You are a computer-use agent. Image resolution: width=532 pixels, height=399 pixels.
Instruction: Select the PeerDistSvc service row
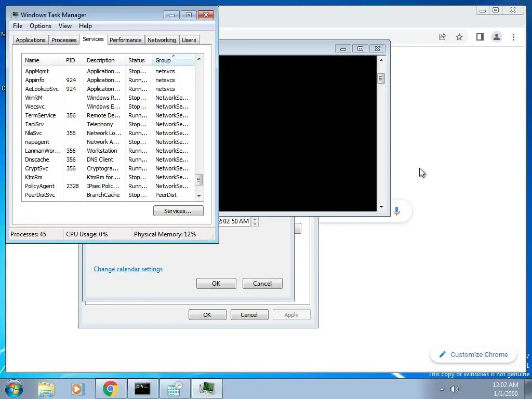(x=108, y=195)
